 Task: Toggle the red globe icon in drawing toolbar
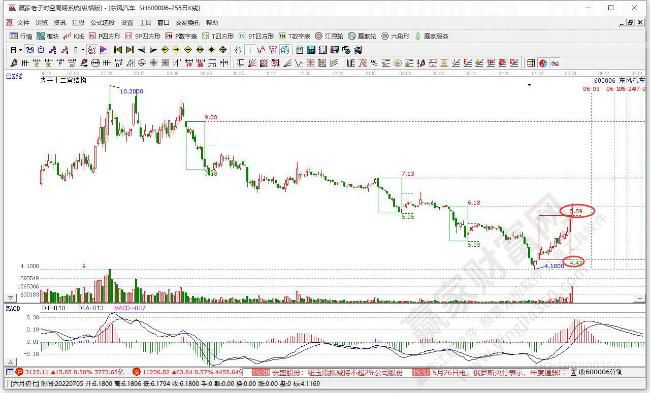543,63
